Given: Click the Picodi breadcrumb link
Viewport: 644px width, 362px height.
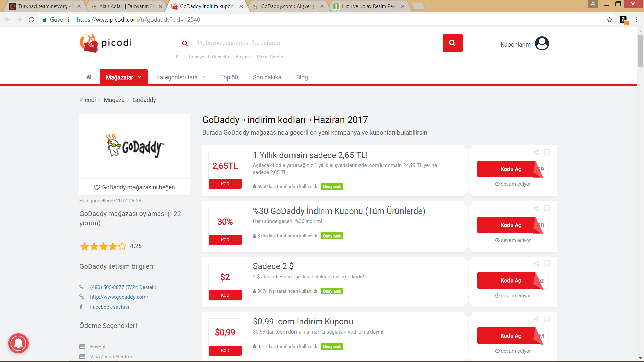Looking at the screenshot, I should click(88, 100).
